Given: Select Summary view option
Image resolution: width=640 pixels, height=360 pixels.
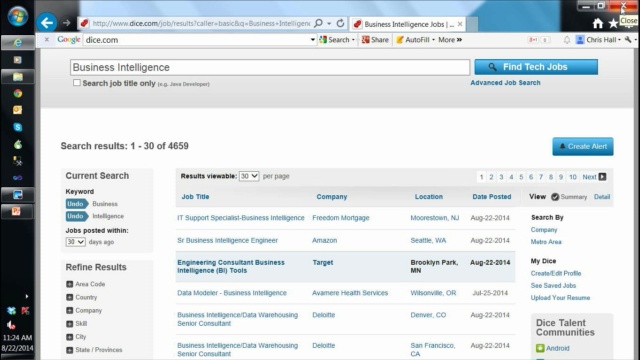Looking at the screenshot, I should click(x=569, y=197).
